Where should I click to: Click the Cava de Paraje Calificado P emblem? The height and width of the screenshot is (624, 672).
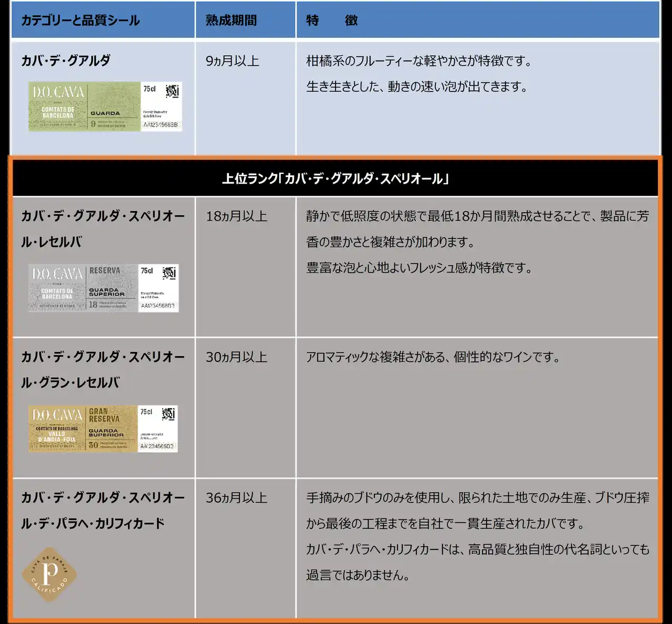click(49, 574)
